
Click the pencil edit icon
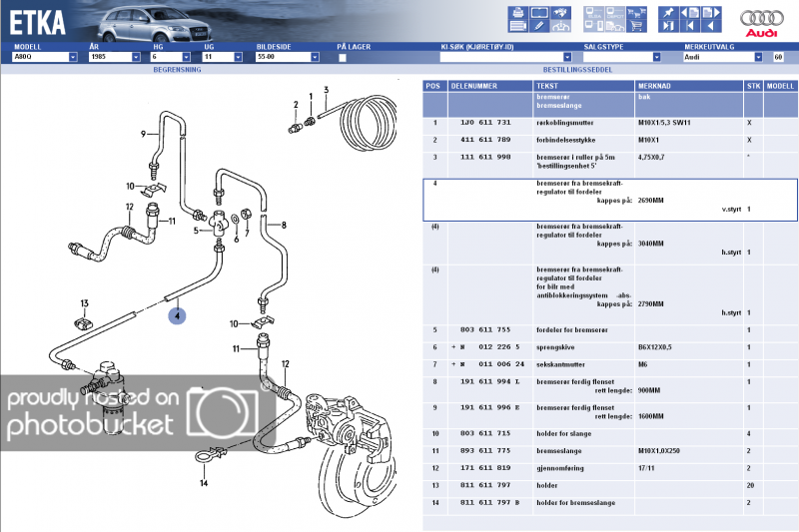539,27
